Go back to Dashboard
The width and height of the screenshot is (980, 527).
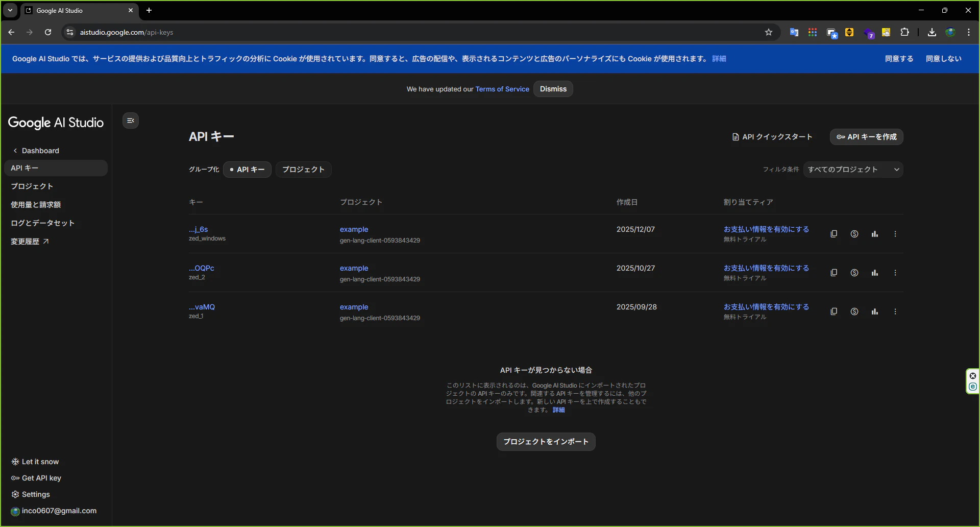36,151
